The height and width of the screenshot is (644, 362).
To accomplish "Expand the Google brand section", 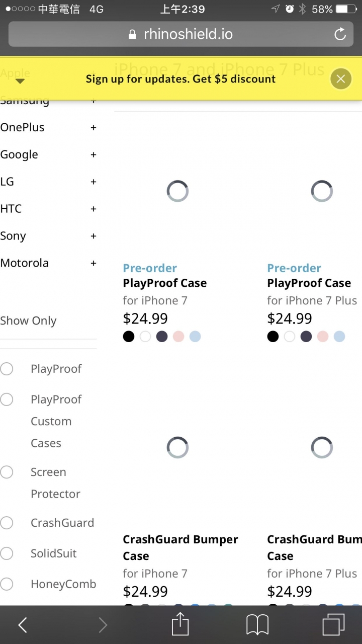I will pos(93,155).
